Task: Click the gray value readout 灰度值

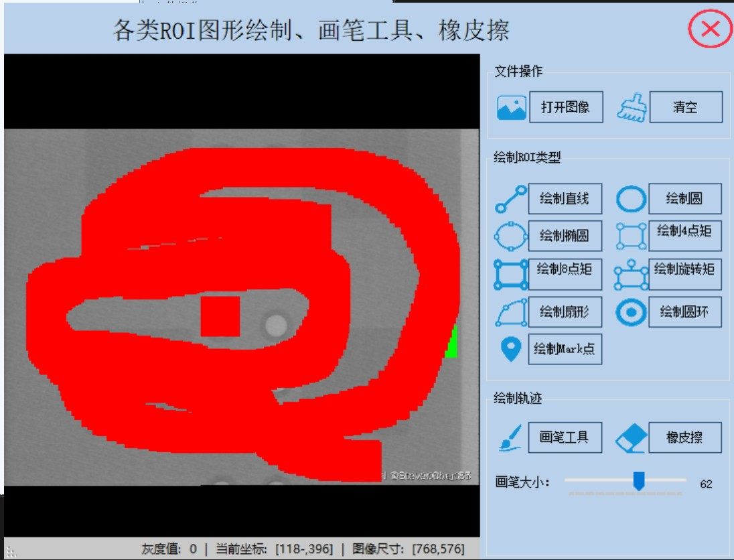Action: [169, 549]
